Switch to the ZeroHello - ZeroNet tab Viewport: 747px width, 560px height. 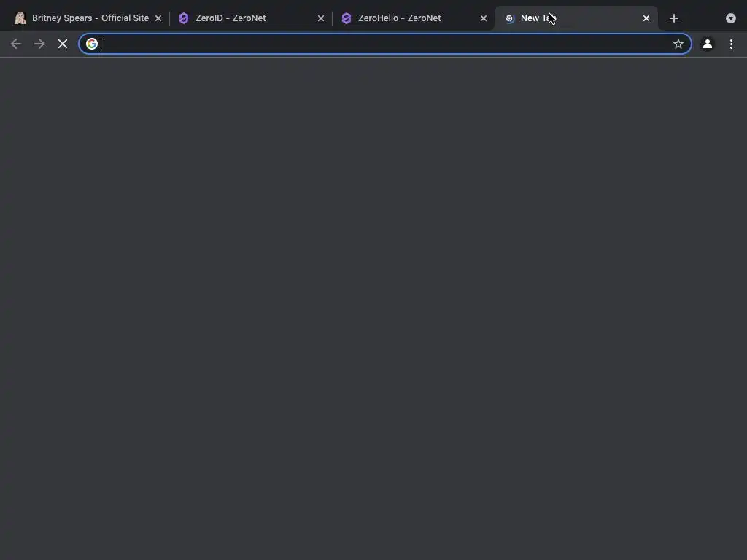pos(413,18)
